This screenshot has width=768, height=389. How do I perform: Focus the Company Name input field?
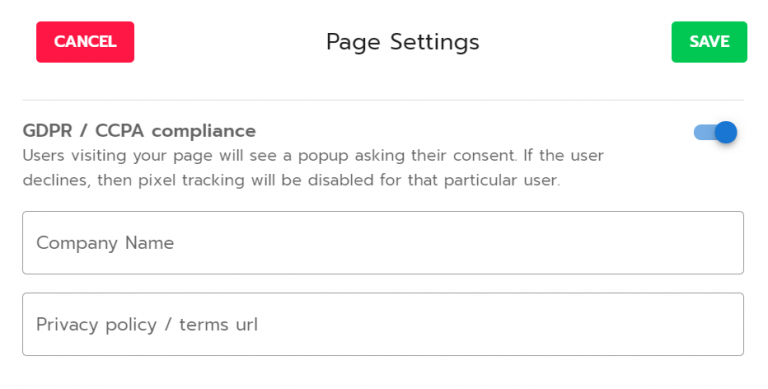[x=383, y=243]
